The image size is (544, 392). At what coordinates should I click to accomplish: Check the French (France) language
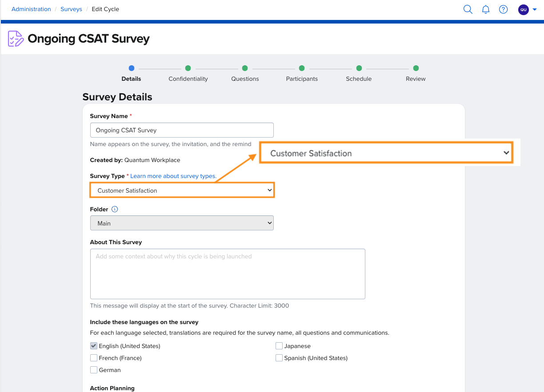coord(94,358)
